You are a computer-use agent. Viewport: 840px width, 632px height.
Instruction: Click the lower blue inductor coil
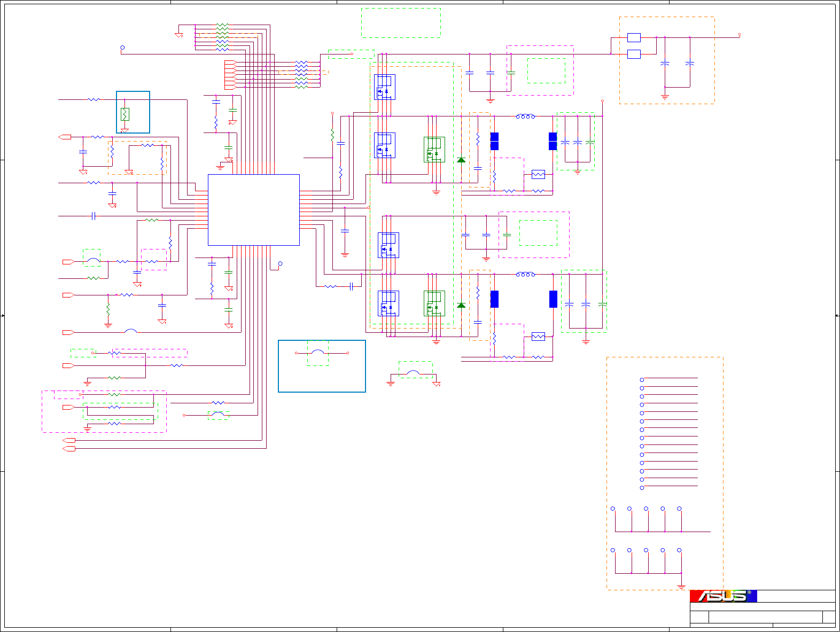coord(525,274)
